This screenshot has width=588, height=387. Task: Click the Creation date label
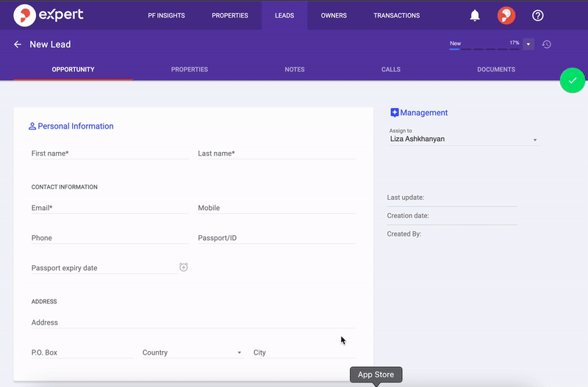(408, 216)
